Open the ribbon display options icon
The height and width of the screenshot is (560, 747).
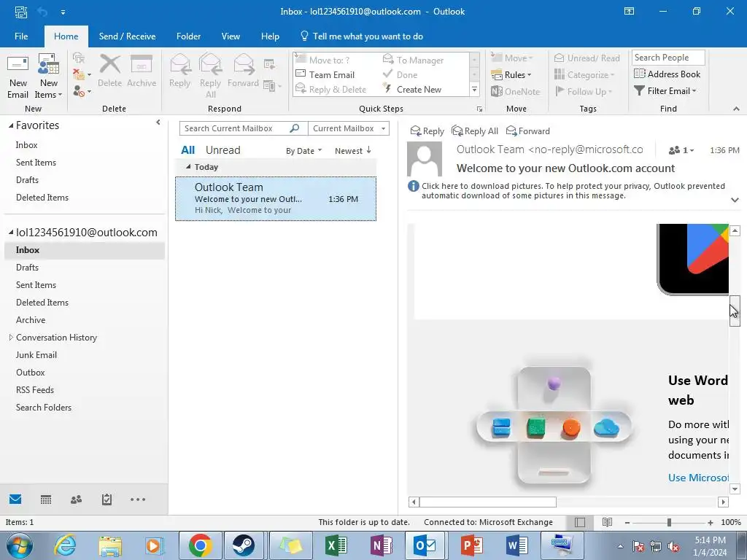[x=630, y=11]
